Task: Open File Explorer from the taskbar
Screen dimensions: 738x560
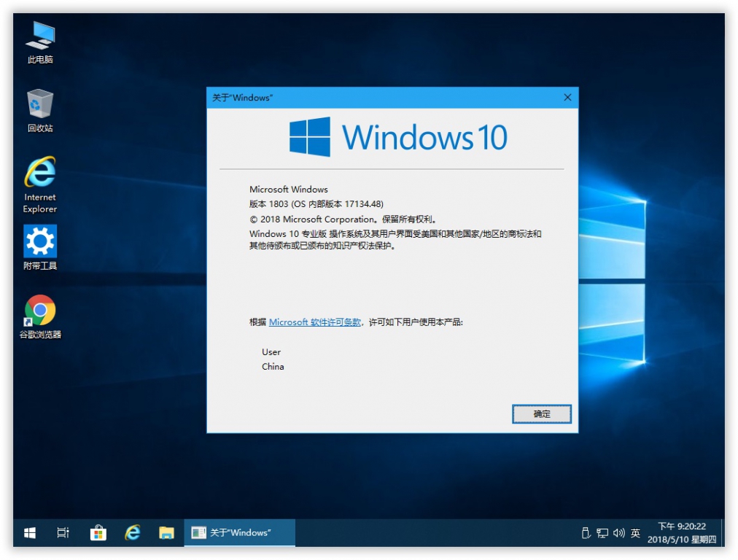Action: click(x=166, y=533)
